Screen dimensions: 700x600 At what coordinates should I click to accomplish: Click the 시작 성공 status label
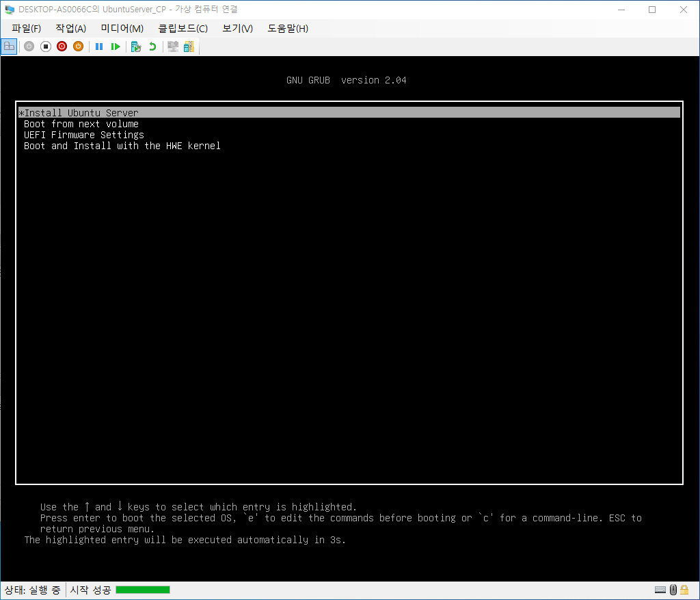pyautogui.click(x=90, y=590)
